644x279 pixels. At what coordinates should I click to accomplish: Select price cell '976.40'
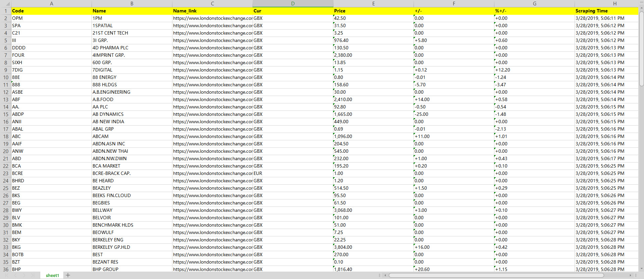(x=373, y=40)
